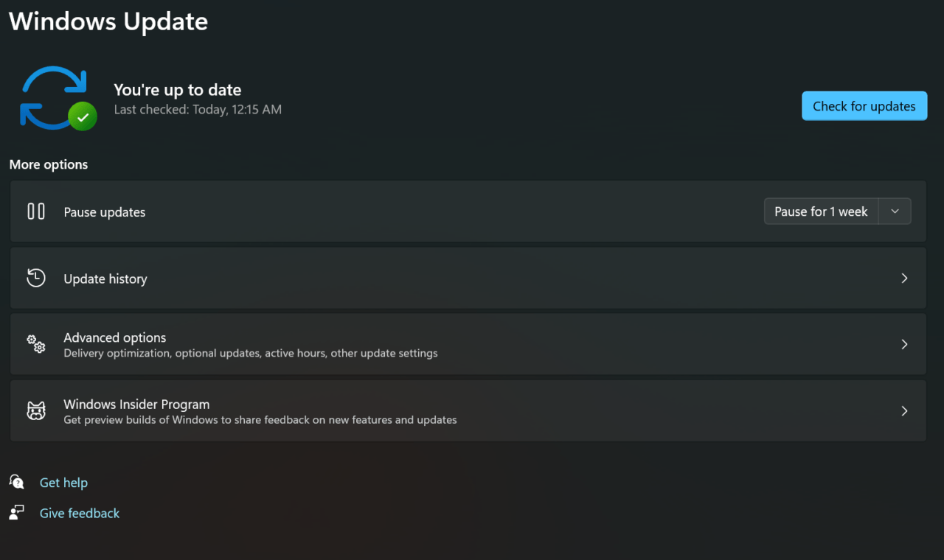Click the chevron on Update history row
This screenshot has height=560, width=944.
click(x=904, y=279)
